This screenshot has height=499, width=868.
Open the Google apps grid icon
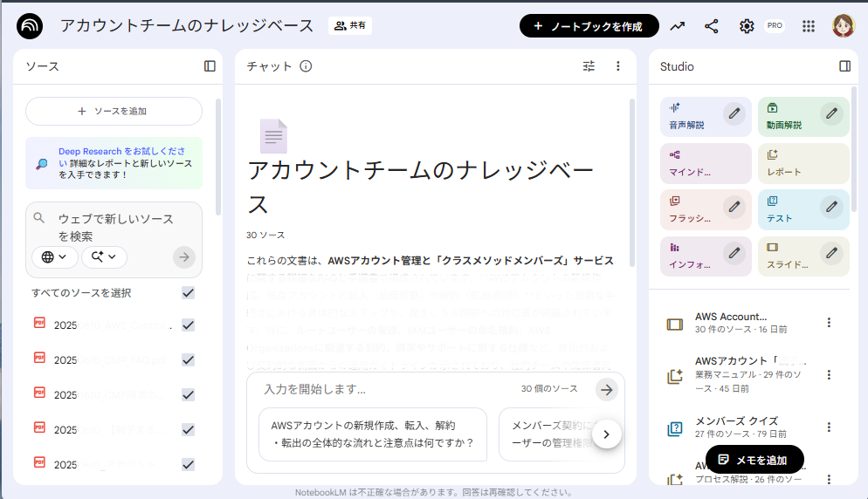pyautogui.click(x=809, y=26)
